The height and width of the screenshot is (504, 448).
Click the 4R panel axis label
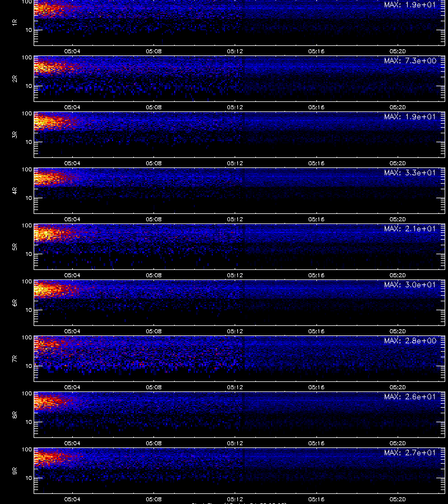[x=15, y=190]
